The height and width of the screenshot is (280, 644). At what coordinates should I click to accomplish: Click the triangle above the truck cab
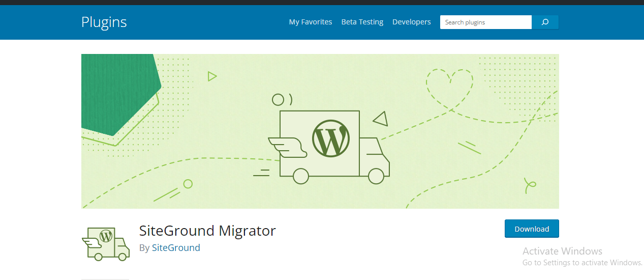(x=381, y=120)
